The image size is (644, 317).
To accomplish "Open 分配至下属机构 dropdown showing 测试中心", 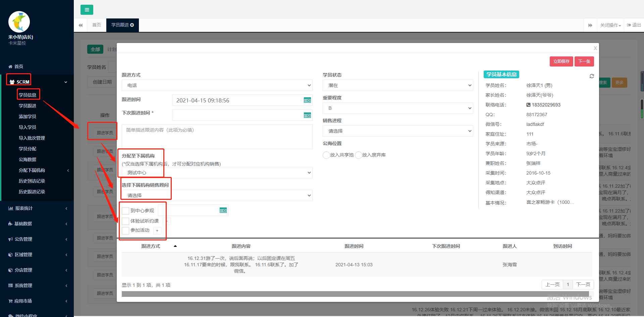I will [217, 173].
